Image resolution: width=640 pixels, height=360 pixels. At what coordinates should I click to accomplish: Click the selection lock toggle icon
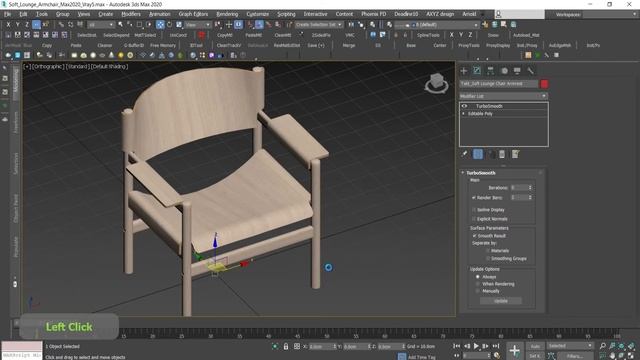click(x=286, y=346)
